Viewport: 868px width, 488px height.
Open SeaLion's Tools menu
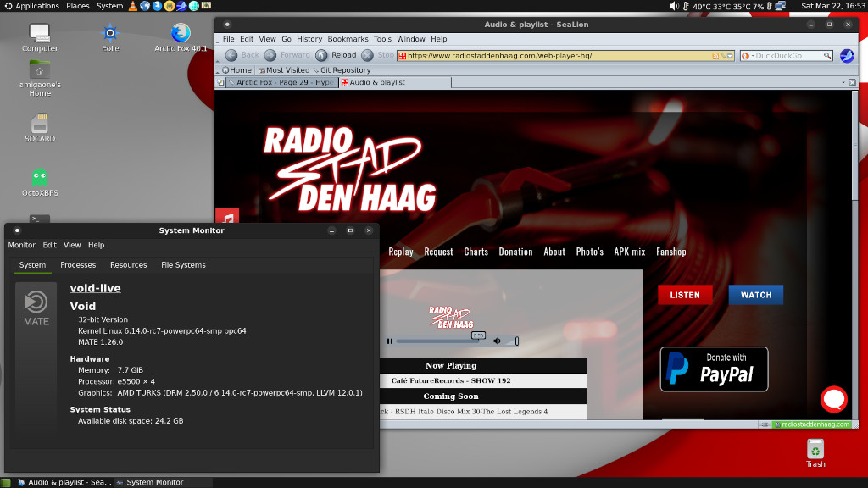(x=382, y=39)
